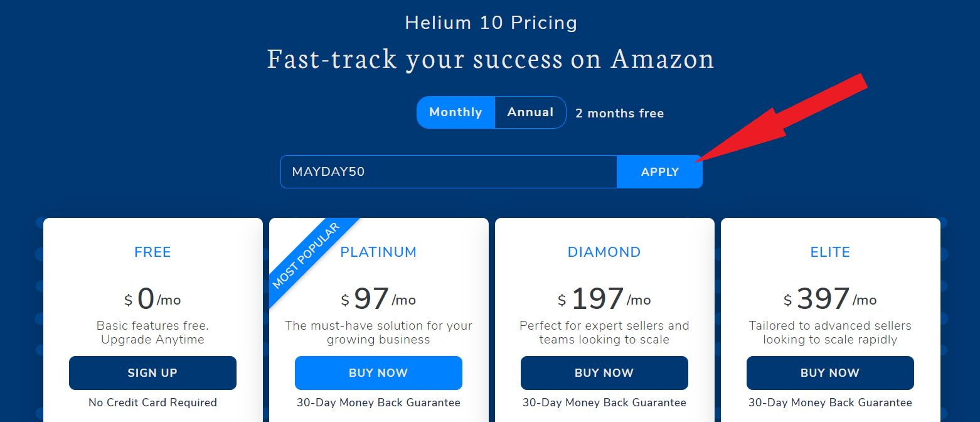
Task: Click the 2 months free label
Action: (619, 113)
